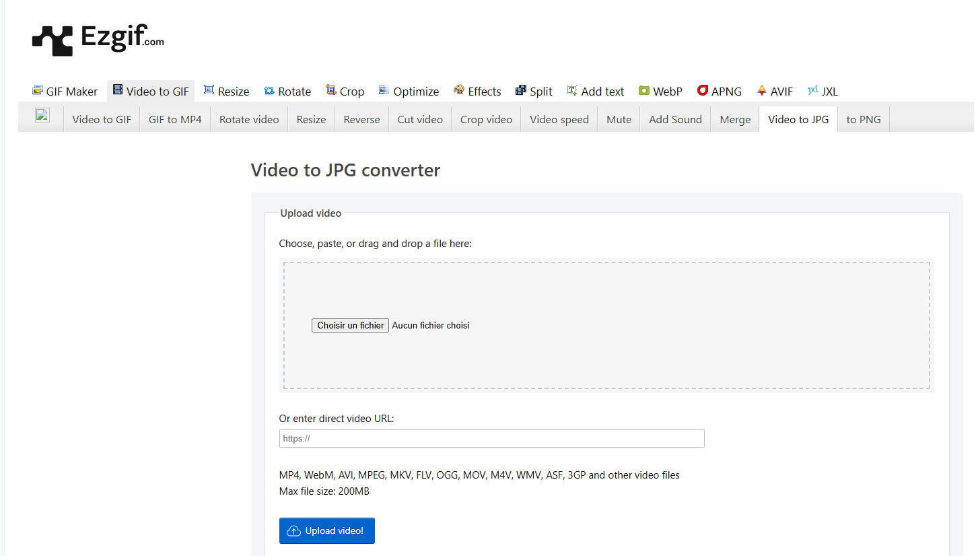Click the AVIF format icon
The image size is (980, 556).
point(762,90)
